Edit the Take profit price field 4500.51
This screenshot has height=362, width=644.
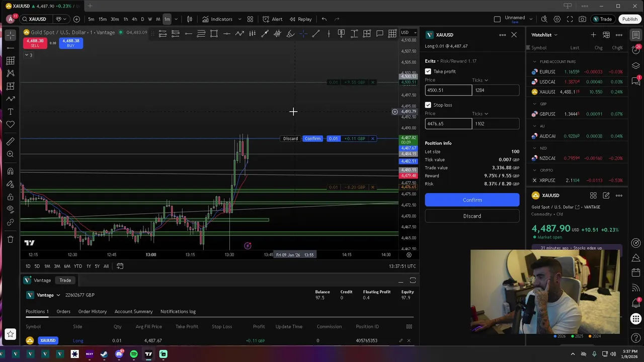click(x=448, y=90)
